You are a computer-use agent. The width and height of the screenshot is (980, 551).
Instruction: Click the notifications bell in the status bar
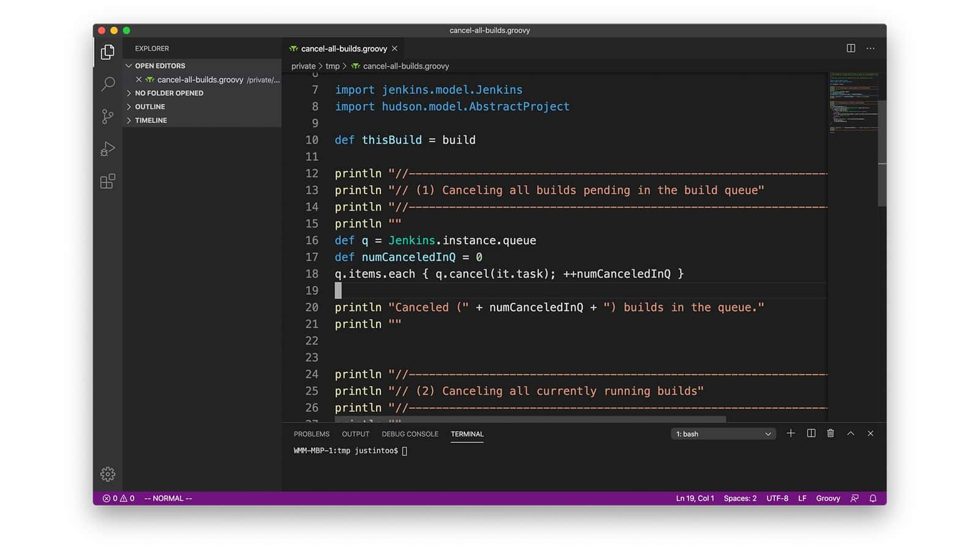click(x=873, y=498)
